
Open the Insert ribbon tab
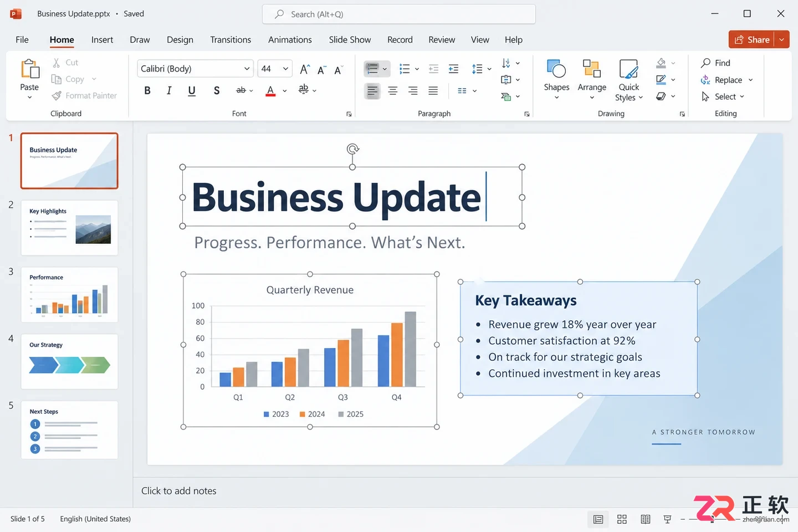tap(102, 39)
